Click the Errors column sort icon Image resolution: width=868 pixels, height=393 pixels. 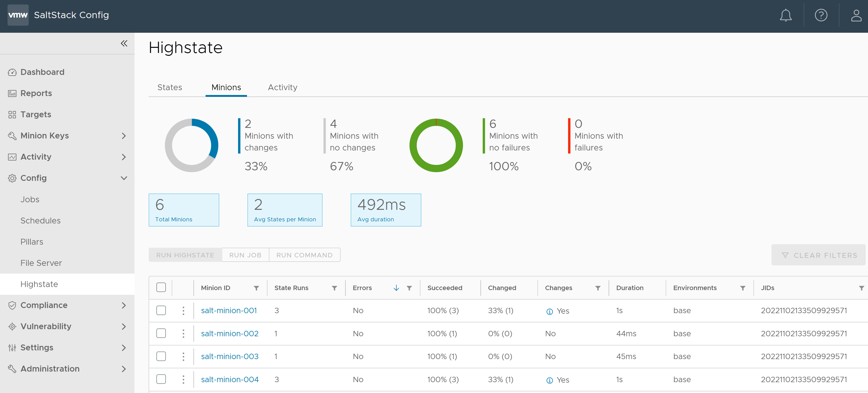pyautogui.click(x=396, y=288)
